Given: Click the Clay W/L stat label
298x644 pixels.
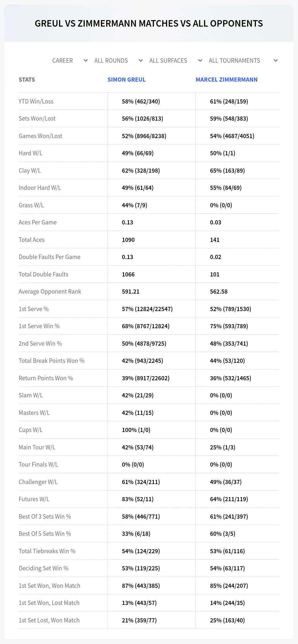Looking at the screenshot, I should coord(30,171).
